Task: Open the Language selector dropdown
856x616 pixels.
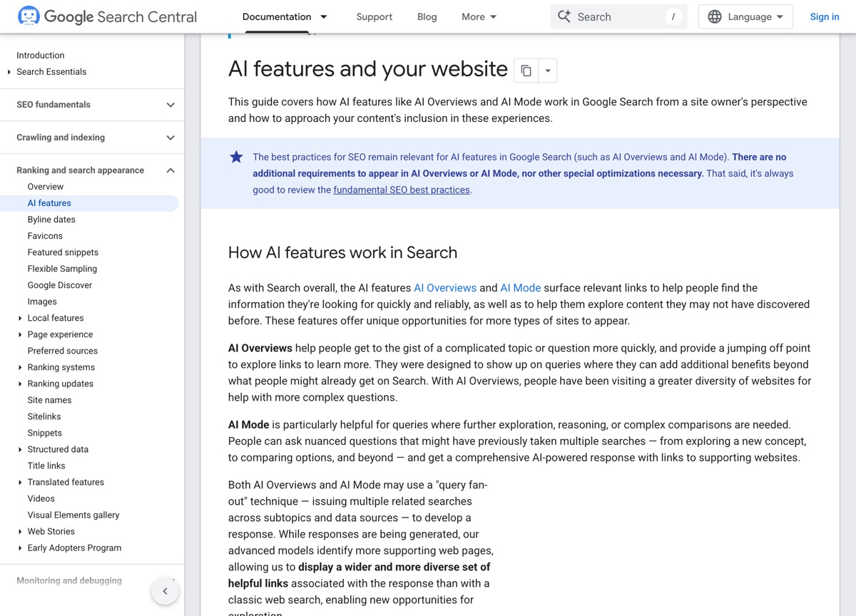Action: (x=745, y=16)
